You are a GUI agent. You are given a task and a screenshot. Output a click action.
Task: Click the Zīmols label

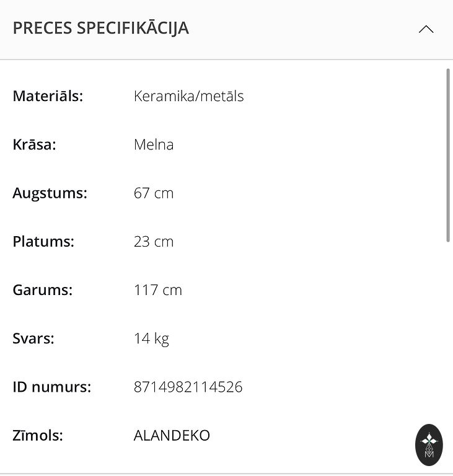click(38, 435)
